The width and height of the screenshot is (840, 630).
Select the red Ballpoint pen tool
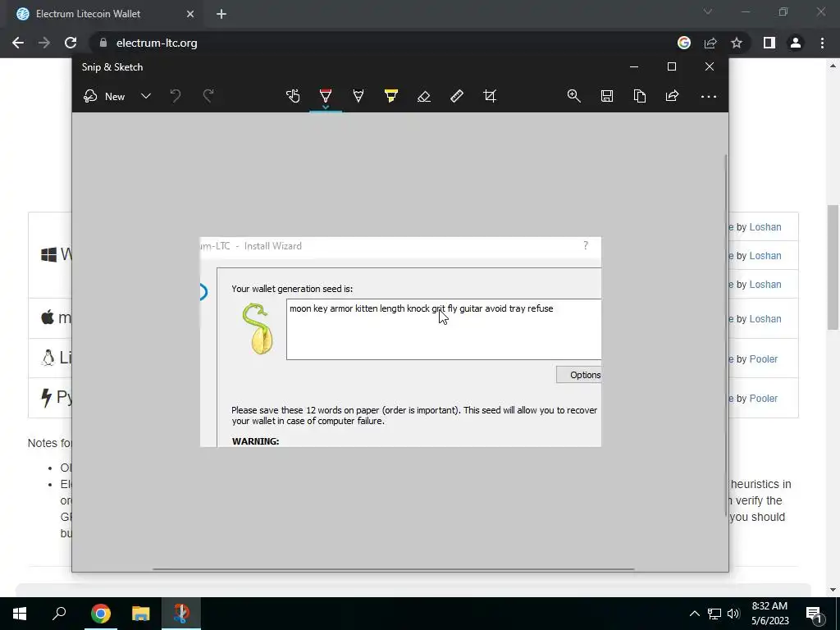[x=326, y=97]
